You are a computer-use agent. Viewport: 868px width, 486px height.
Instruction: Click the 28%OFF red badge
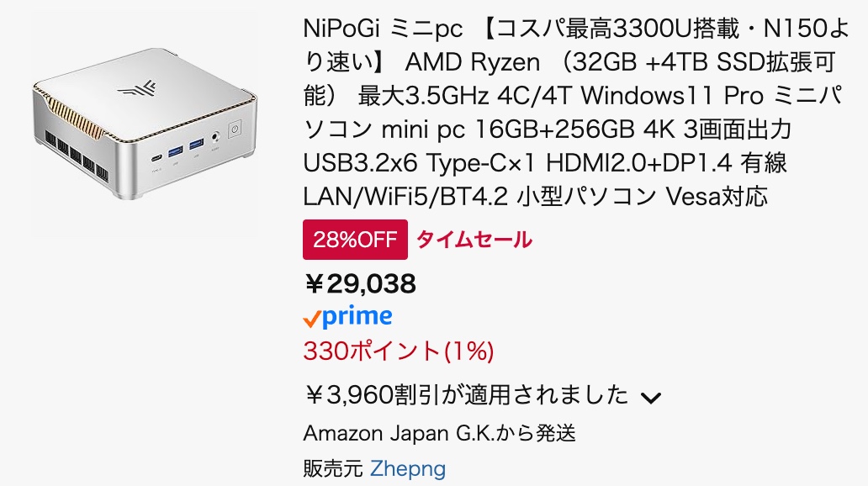(x=355, y=240)
